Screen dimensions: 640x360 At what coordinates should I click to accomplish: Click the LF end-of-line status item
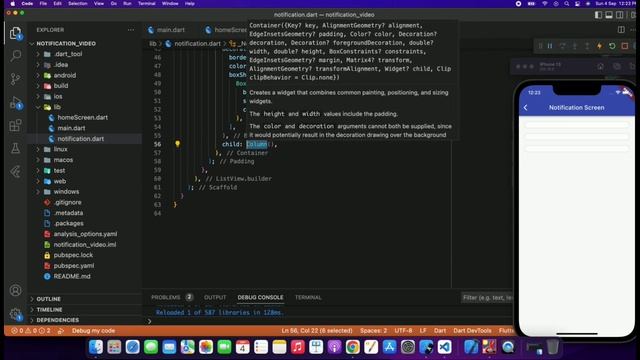click(423, 331)
